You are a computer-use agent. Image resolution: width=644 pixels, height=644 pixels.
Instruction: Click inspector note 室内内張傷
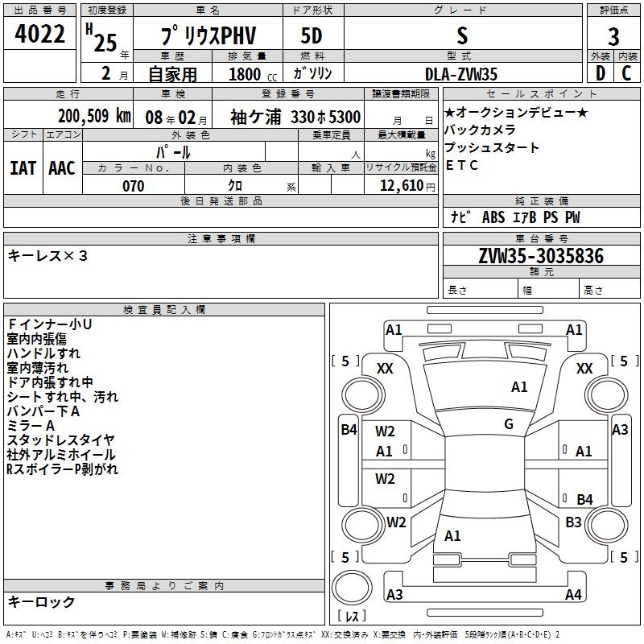pos(36,339)
